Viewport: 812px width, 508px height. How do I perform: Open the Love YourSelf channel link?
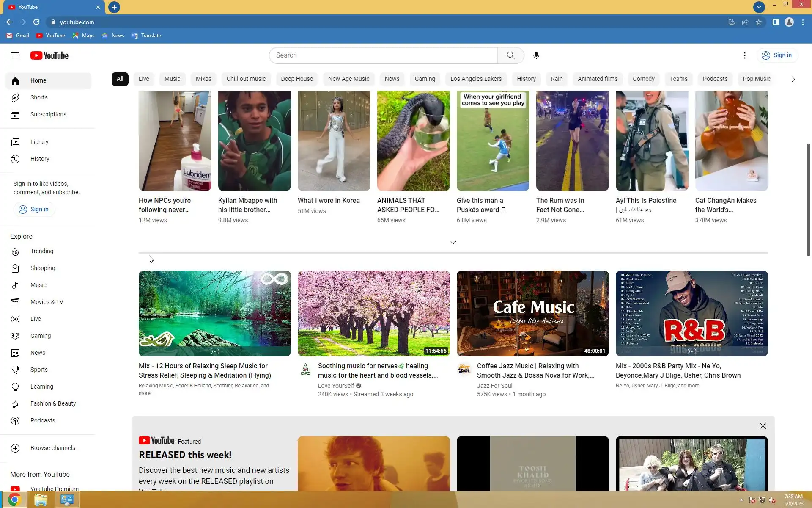tap(336, 386)
